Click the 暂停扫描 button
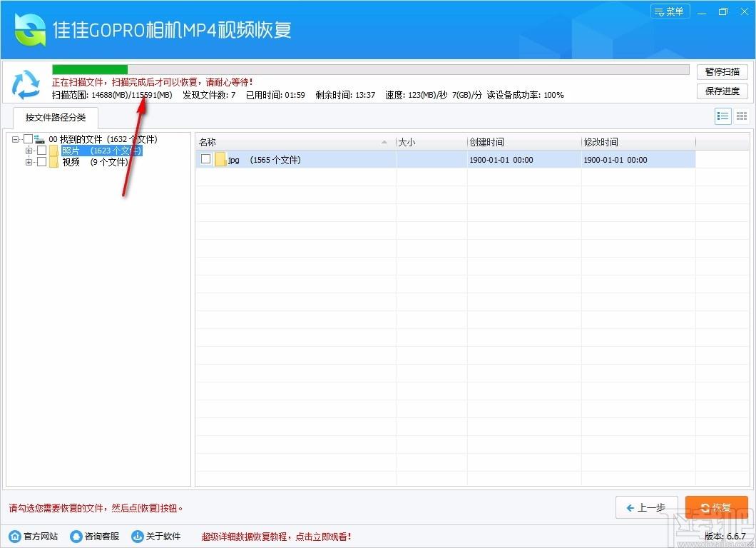 722,72
